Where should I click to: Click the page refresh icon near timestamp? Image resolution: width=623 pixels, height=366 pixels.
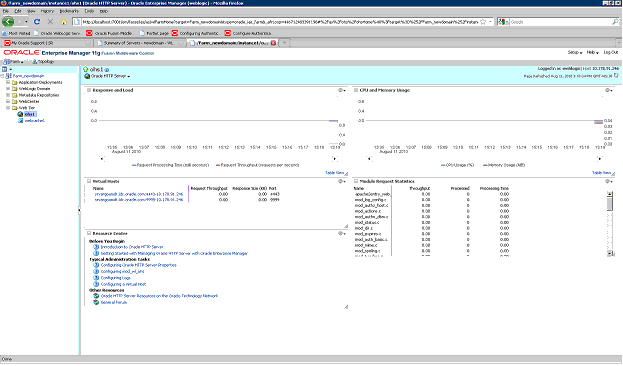[616, 76]
